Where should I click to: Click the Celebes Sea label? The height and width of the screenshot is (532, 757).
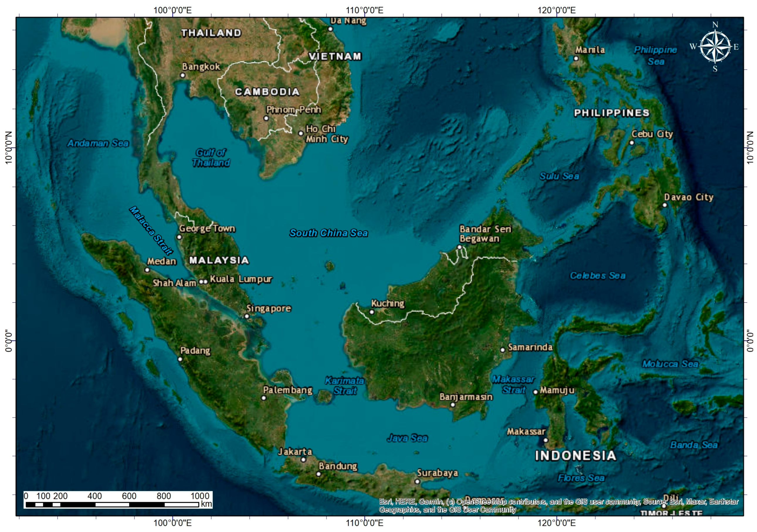point(597,275)
